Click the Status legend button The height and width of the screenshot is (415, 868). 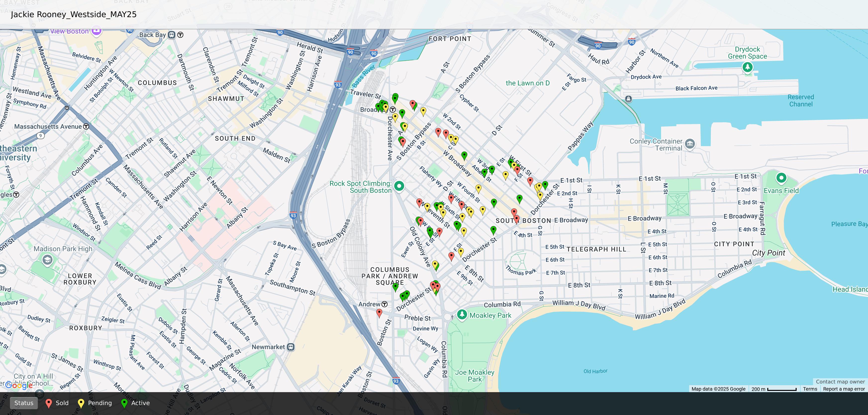[x=24, y=403]
